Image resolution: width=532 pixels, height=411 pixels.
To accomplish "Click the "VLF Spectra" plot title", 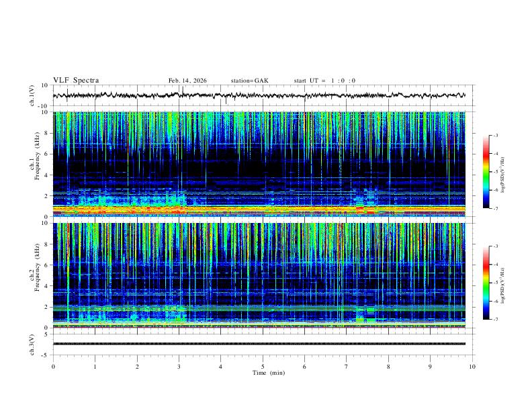I will coord(76,81).
